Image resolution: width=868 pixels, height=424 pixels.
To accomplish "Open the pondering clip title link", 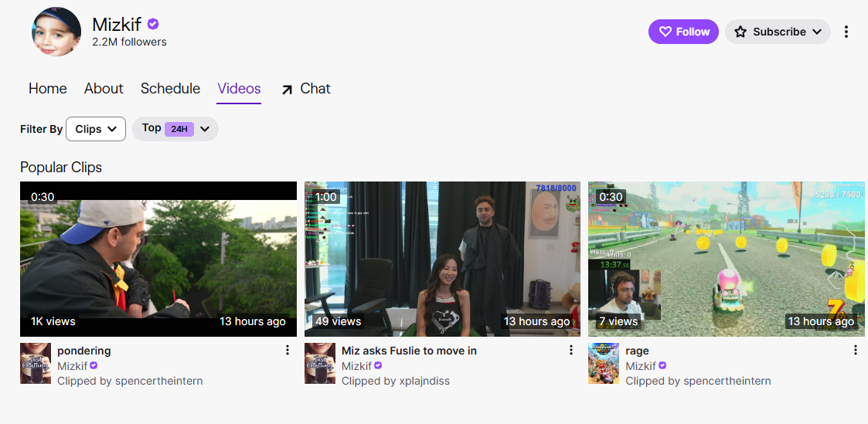I will [x=84, y=351].
